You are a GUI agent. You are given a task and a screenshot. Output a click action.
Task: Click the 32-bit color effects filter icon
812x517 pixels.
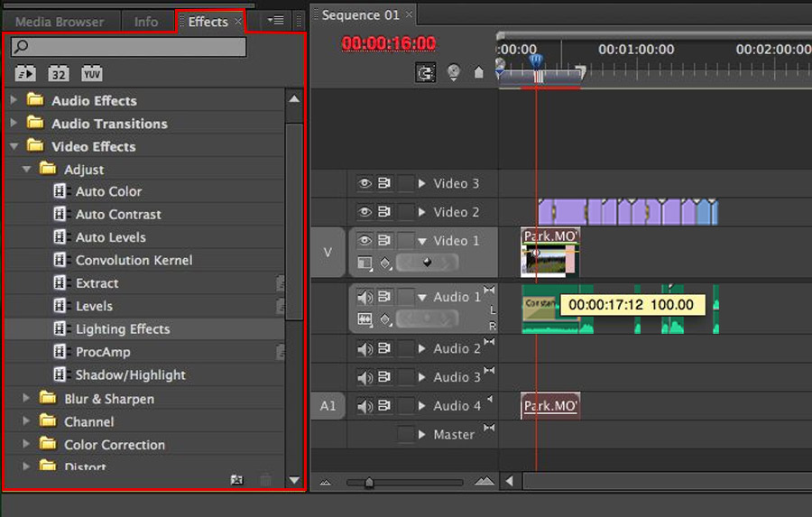click(x=59, y=74)
